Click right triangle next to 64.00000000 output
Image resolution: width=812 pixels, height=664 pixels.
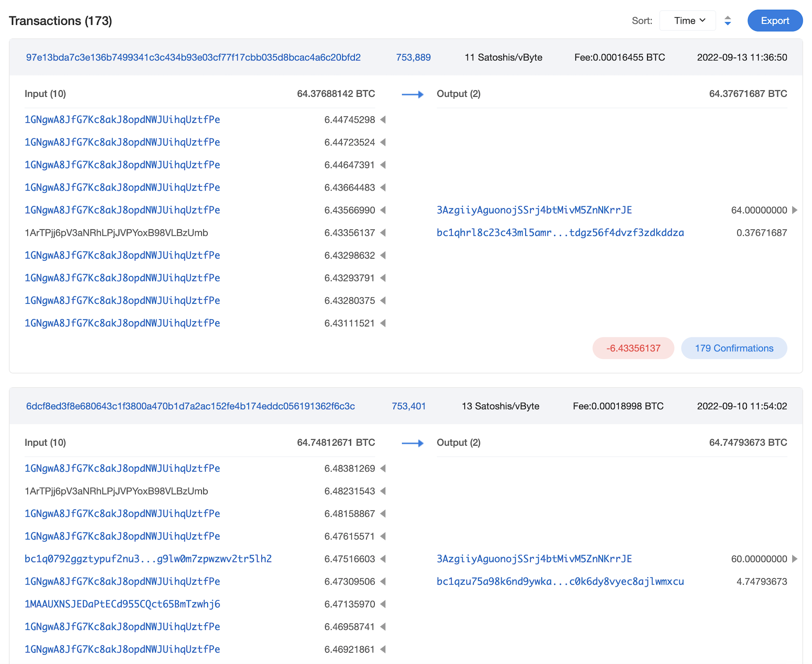pyautogui.click(x=795, y=210)
